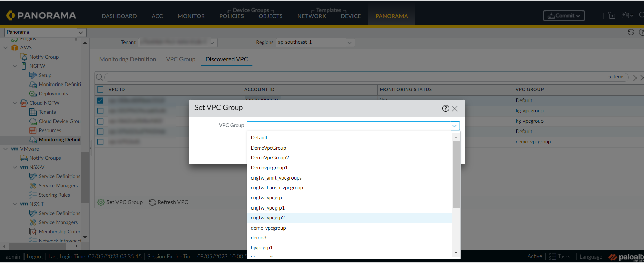Click the Logout link in the status bar
Screen dimensions: 644x263
coord(35,257)
